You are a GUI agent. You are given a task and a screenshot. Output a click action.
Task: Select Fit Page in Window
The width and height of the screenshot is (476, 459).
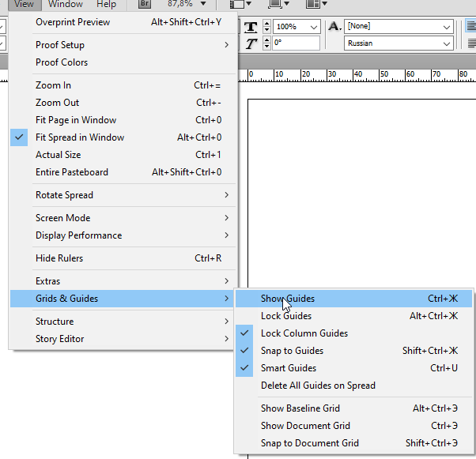pyautogui.click(x=123, y=120)
